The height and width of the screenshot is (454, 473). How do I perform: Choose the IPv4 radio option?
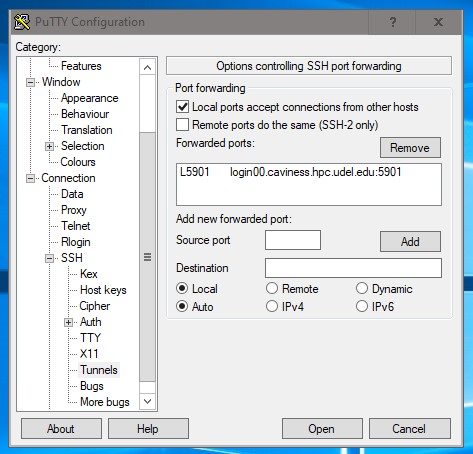[x=272, y=306]
